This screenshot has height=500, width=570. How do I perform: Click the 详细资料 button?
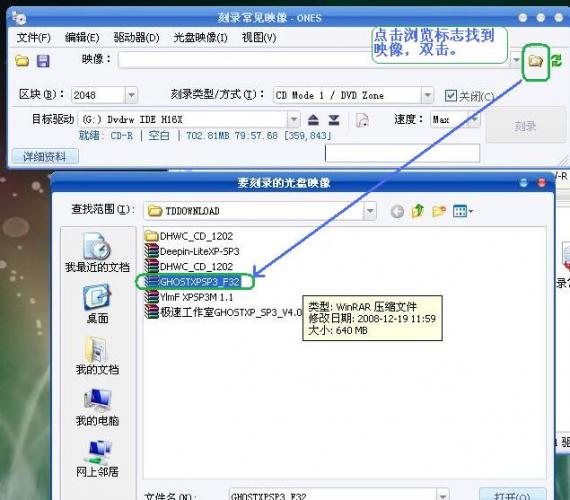click(x=45, y=157)
